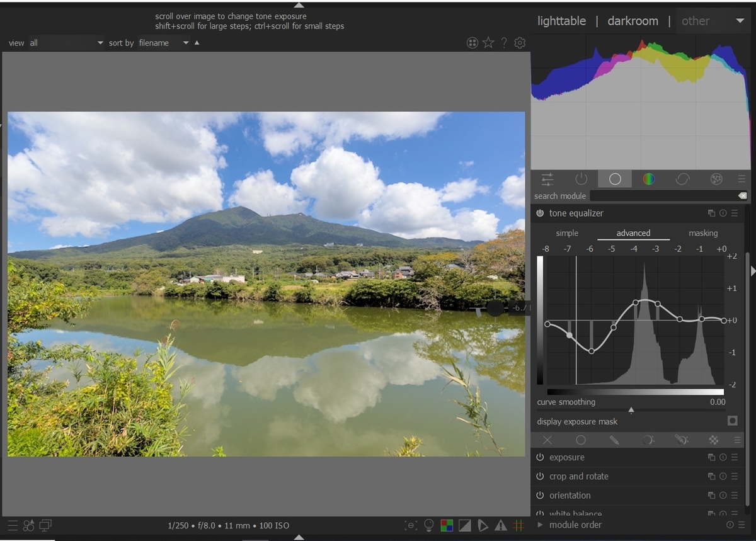The image size is (756, 541).
Task: Switch to darkroom view
Action: click(x=633, y=21)
